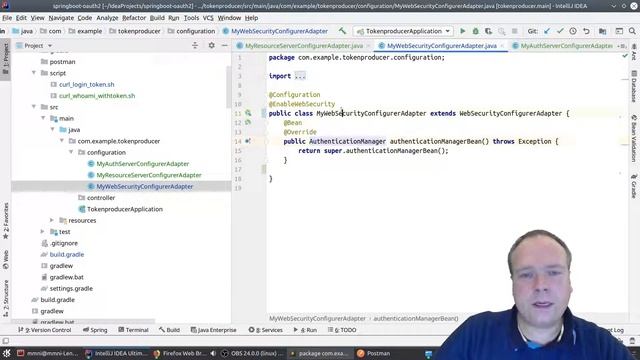This screenshot has height=360, width=640.
Task: Open Java Enterprise tool window
Action: tap(213, 330)
